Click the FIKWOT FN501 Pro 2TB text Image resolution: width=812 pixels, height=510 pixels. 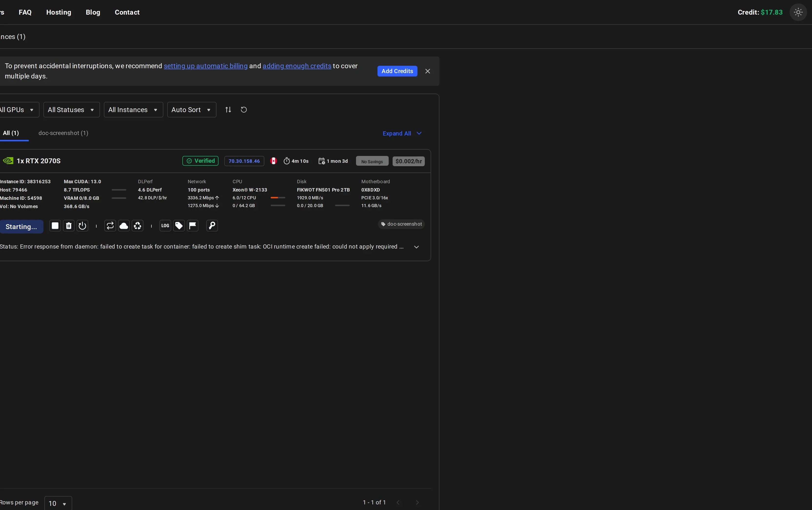tap(323, 190)
